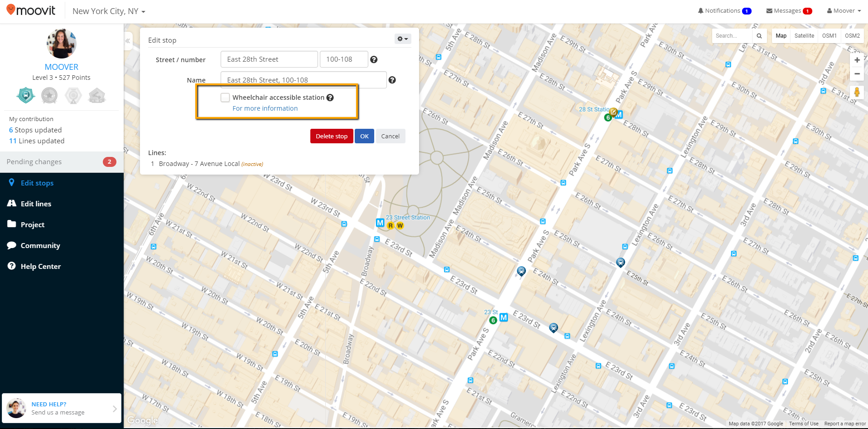This screenshot has width=868, height=429.
Task: Show help for Street / number
Action: [x=374, y=59]
